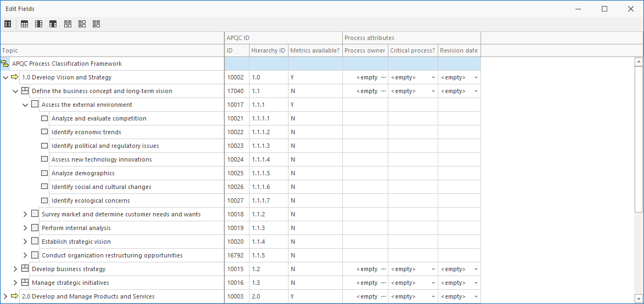Click the Process owner column header
Screen dimensions: 644x304
click(365, 50)
